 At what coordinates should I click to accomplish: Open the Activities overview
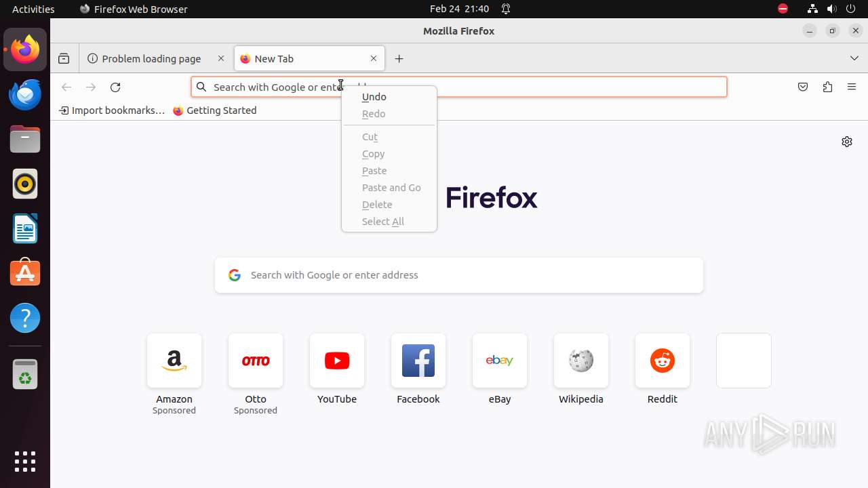pyautogui.click(x=33, y=9)
